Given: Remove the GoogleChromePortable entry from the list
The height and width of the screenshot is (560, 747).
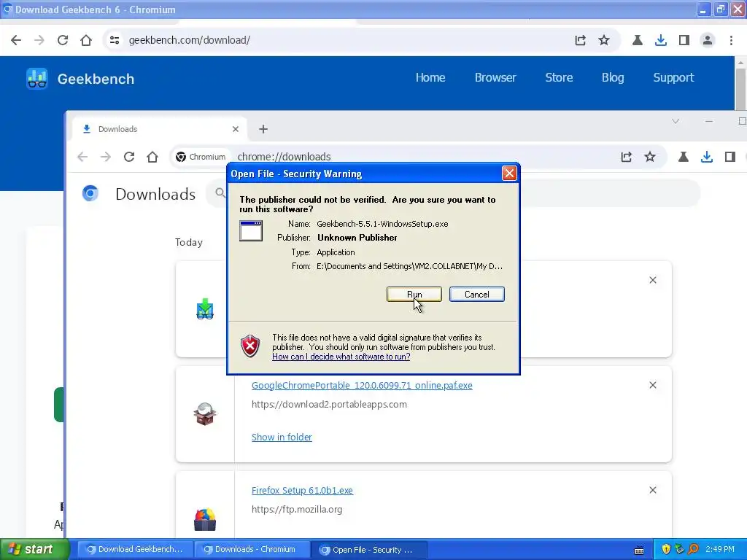Looking at the screenshot, I should (653, 385).
